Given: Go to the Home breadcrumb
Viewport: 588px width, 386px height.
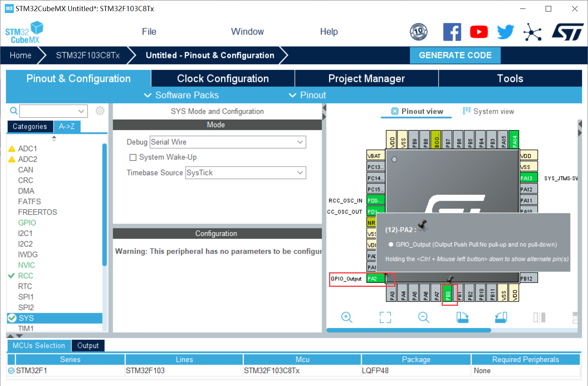Looking at the screenshot, I should point(20,55).
